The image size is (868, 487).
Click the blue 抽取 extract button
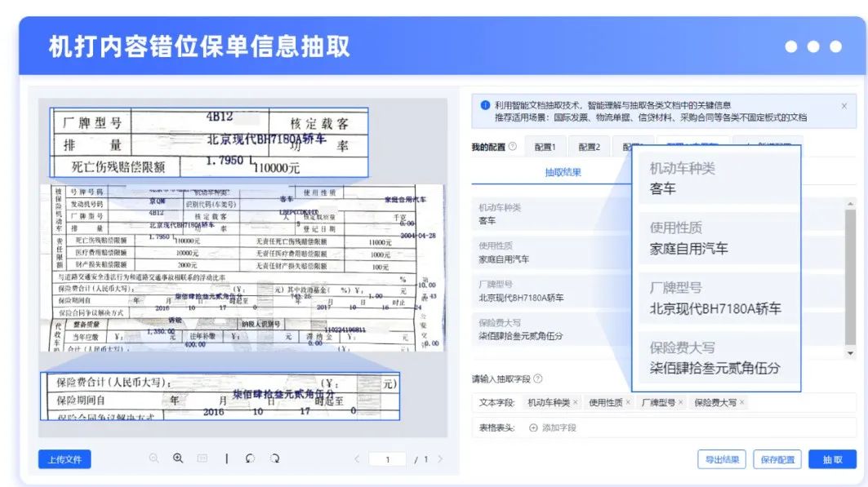tap(833, 459)
